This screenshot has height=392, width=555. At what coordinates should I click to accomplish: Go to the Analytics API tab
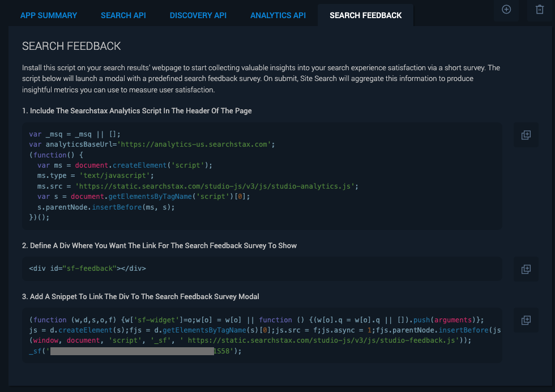(x=278, y=16)
